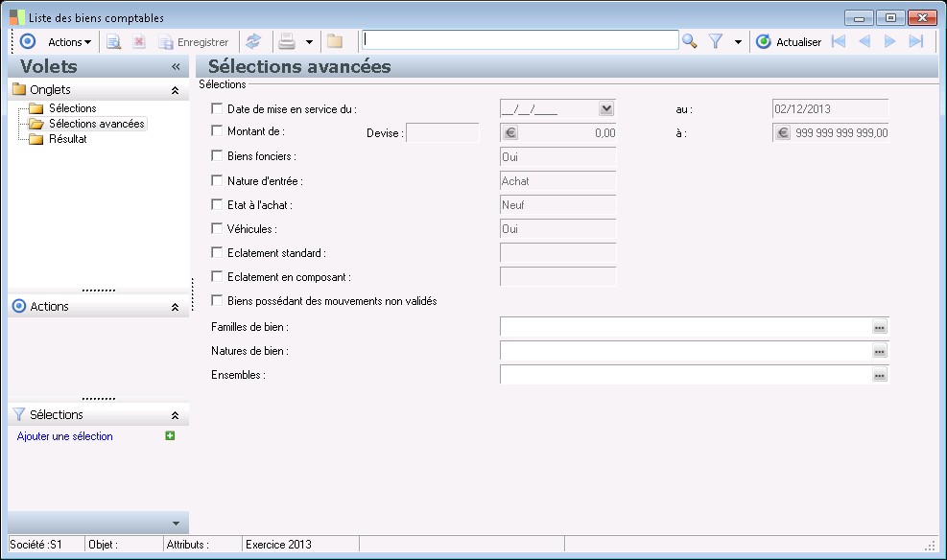Viewport: 947px width, 560px height.
Task: Open the Actions toolbar menu
Action: tap(69, 42)
